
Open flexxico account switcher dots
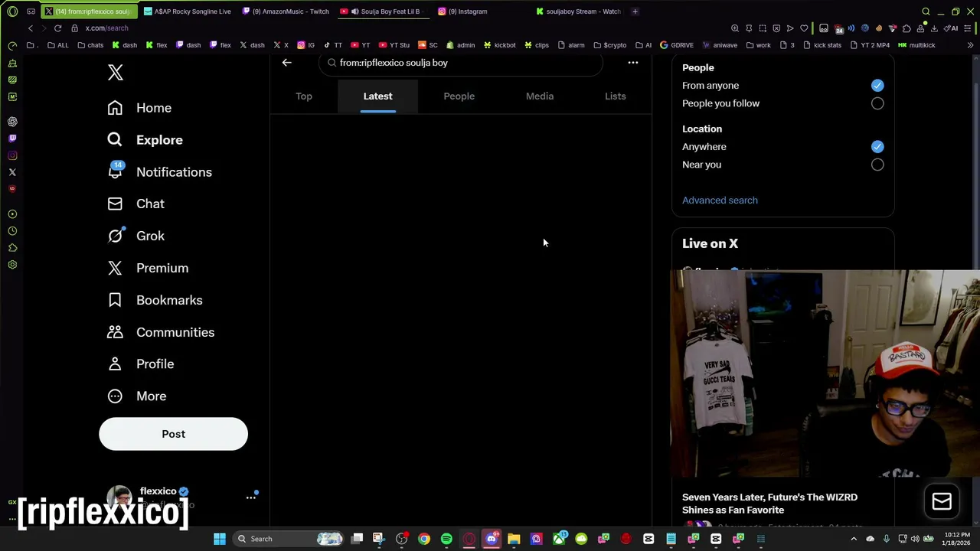250,497
